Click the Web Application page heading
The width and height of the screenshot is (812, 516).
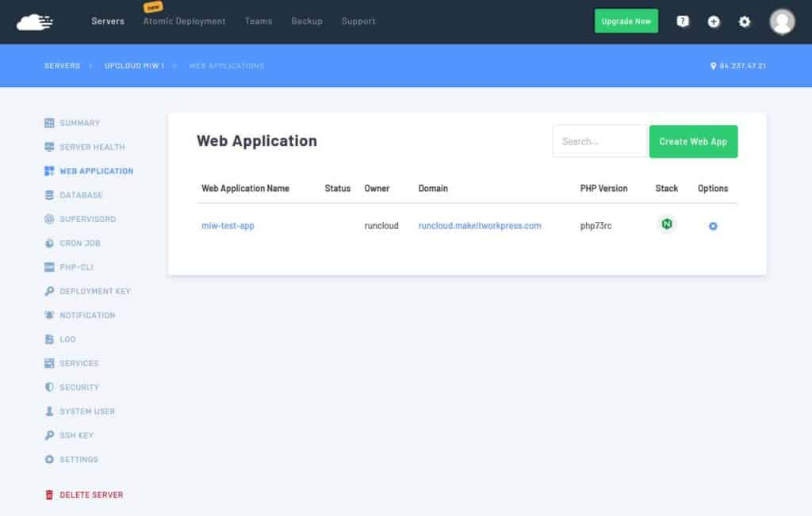tap(257, 141)
